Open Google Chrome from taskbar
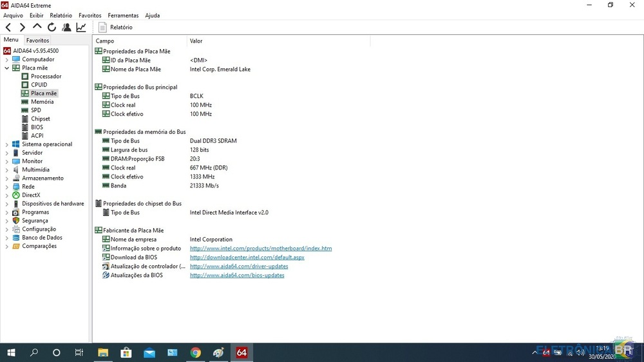This screenshot has width=644, height=362. click(196, 352)
